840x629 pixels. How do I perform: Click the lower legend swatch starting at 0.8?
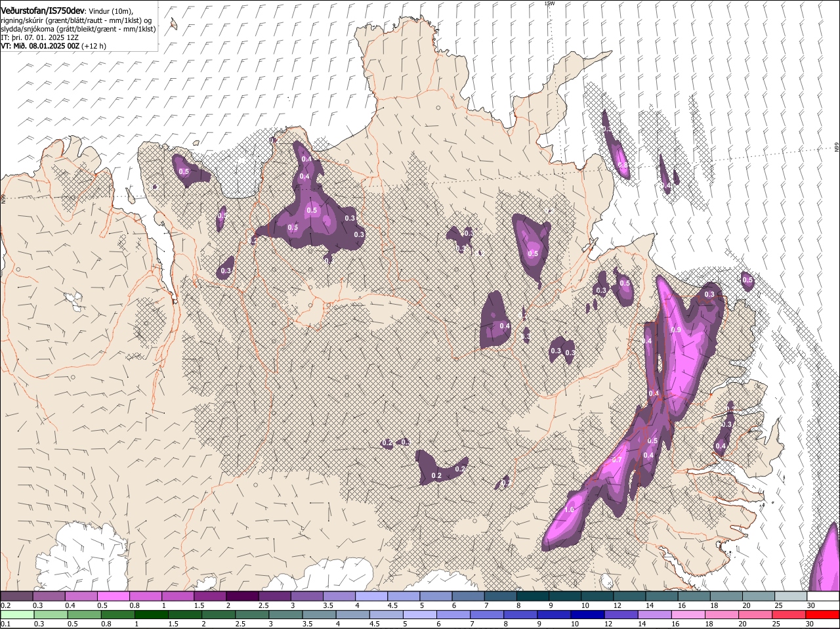point(117,615)
